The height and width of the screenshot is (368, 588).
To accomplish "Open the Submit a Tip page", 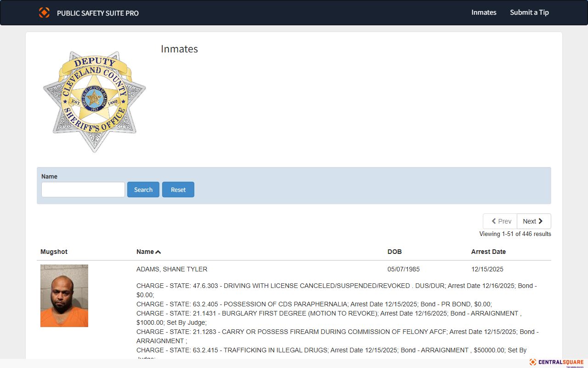I will (x=529, y=12).
